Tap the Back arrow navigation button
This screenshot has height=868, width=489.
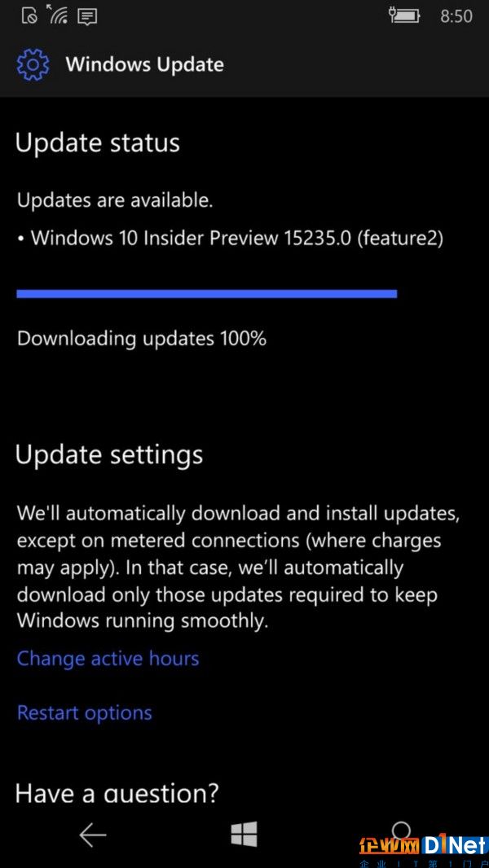click(x=92, y=835)
